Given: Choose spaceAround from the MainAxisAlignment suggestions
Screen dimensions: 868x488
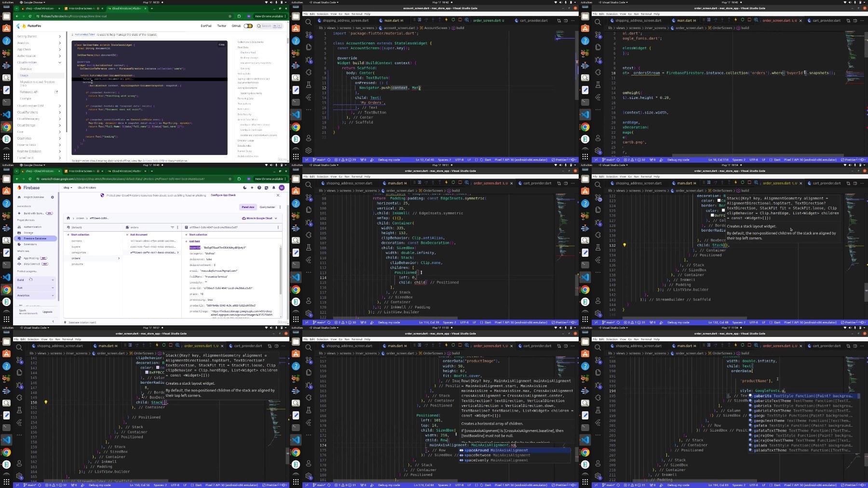Looking at the screenshot, I should pos(514,450).
